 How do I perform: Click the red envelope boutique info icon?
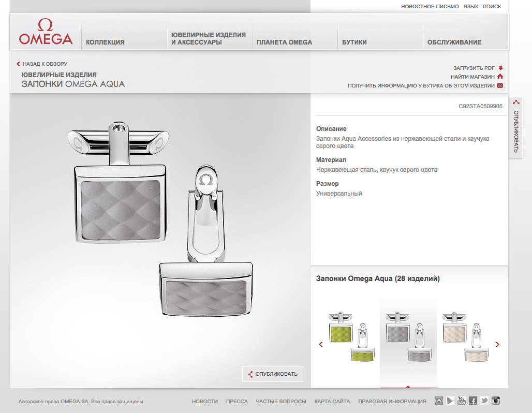(x=500, y=86)
